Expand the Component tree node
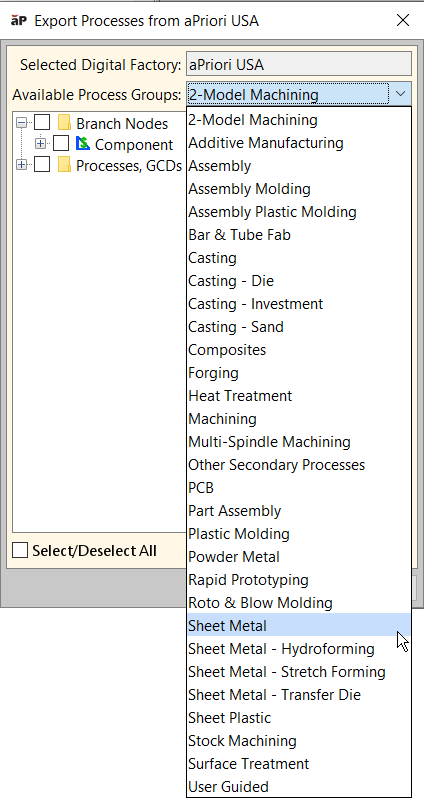Screen dimensions: 424x798 pyautogui.click(x=40, y=144)
